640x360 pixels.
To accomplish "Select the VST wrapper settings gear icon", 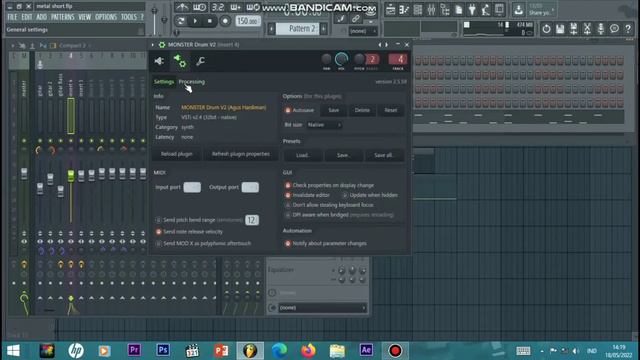I will [180, 61].
